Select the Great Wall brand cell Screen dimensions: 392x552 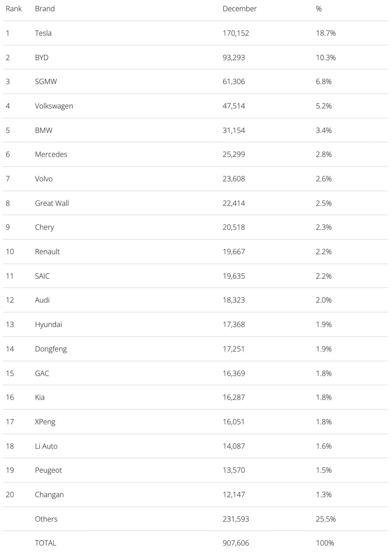[x=52, y=203]
